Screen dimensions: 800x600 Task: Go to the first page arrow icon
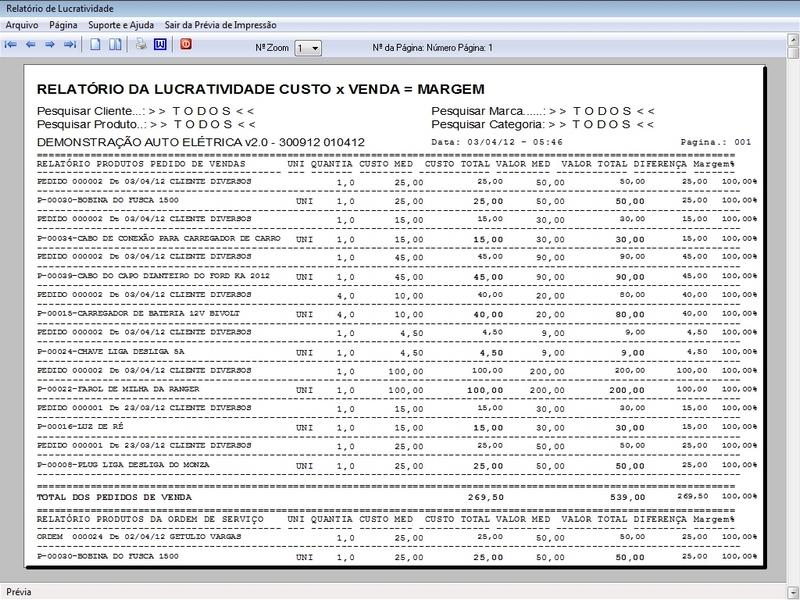click(10, 45)
